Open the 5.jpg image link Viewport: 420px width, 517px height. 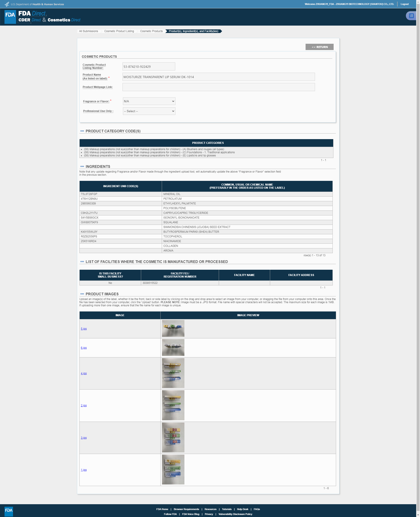click(84, 329)
